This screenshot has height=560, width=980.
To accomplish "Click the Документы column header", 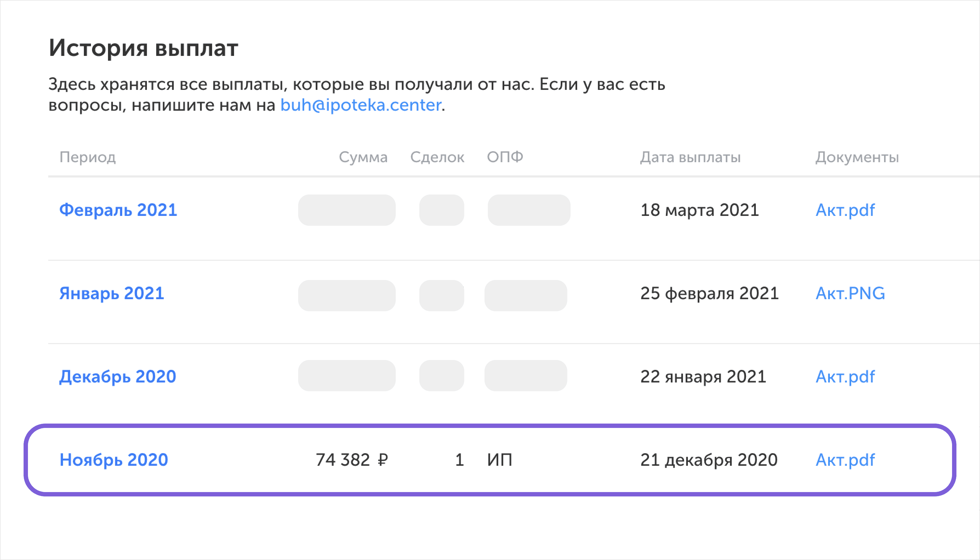I will (857, 157).
